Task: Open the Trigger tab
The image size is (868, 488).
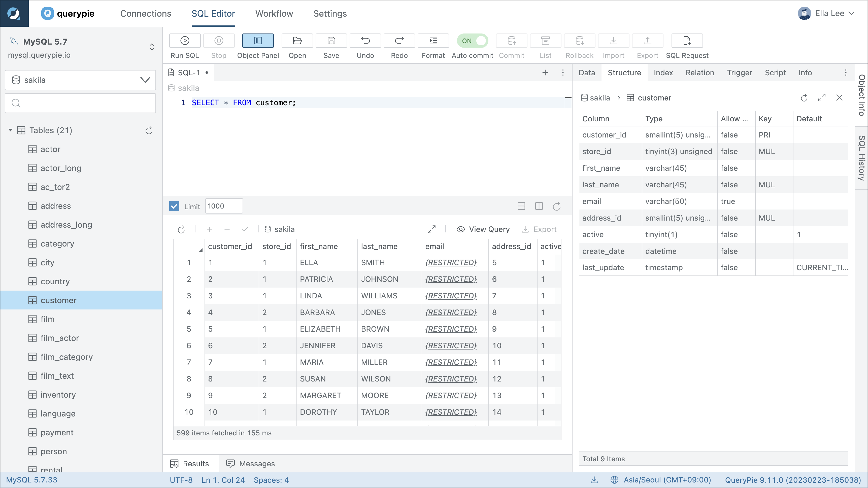Action: [739, 73]
